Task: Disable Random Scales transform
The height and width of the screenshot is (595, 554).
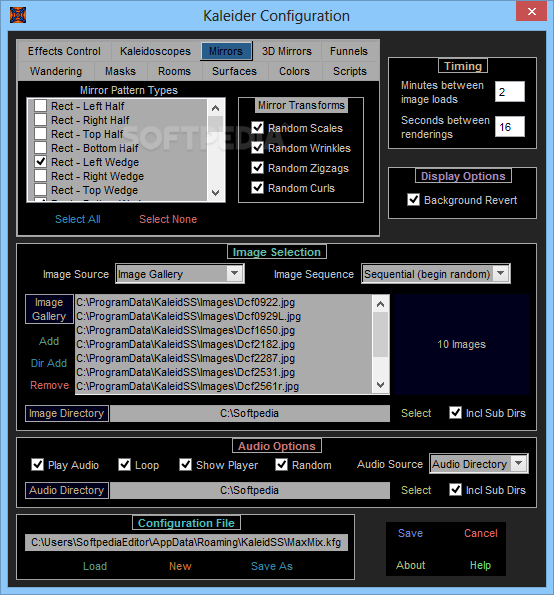Action: coord(258,128)
